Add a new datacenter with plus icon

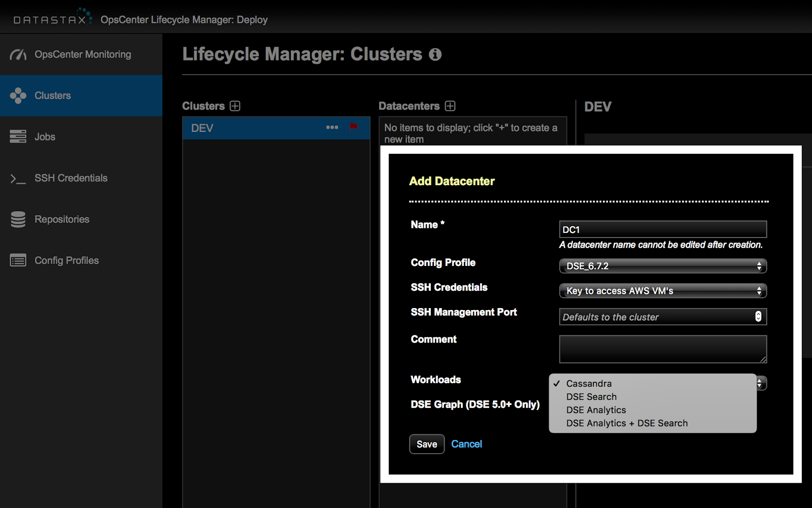click(x=450, y=106)
